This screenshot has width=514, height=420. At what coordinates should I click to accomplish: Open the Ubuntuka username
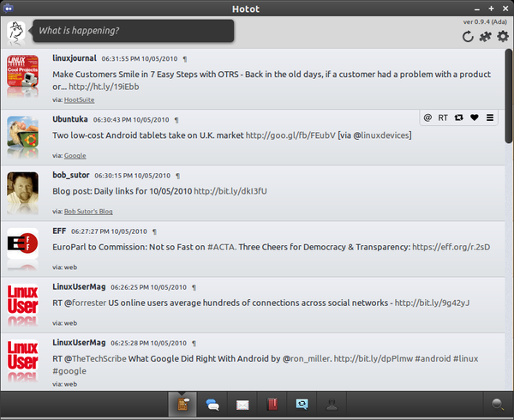(70, 119)
